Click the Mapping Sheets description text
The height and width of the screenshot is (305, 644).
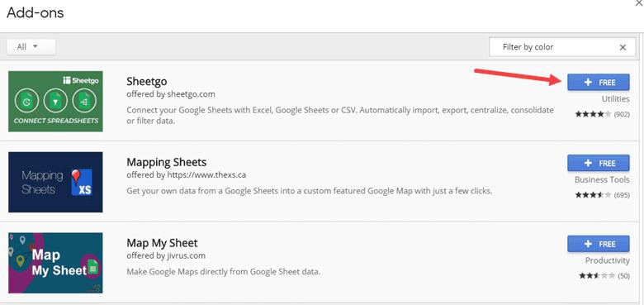pyautogui.click(x=310, y=191)
